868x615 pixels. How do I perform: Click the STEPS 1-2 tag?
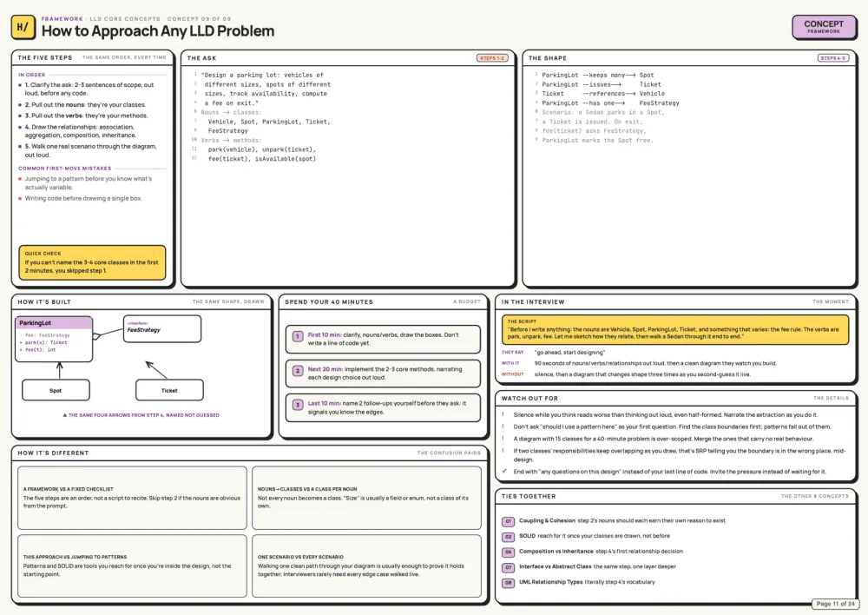[491, 57]
